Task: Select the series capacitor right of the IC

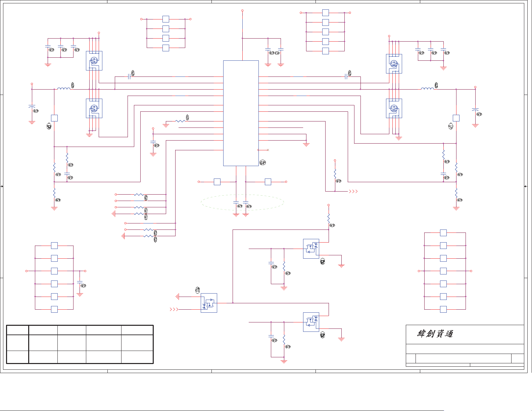Action: click(346, 76)
